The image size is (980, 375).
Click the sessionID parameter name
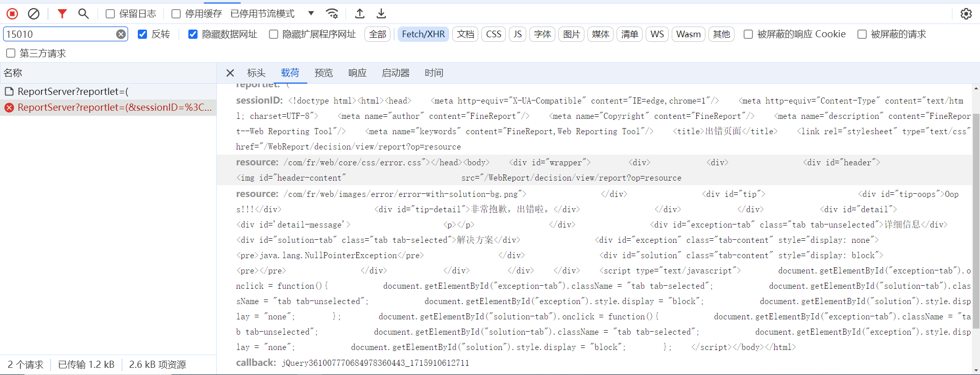259,101
